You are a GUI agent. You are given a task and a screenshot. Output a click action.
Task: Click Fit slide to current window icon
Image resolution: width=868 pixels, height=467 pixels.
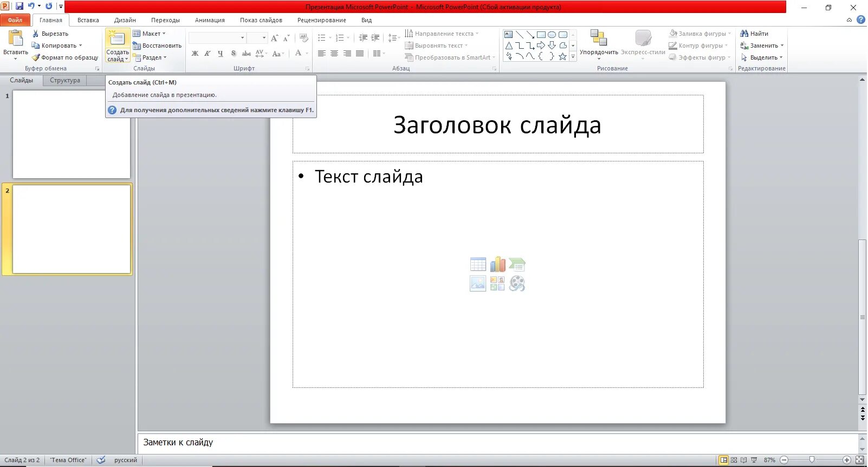click(x=859, y=460)
